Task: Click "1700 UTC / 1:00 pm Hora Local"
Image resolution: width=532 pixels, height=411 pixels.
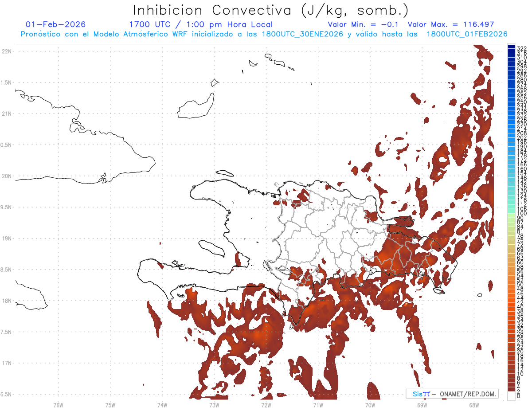Action: point(201,24)
